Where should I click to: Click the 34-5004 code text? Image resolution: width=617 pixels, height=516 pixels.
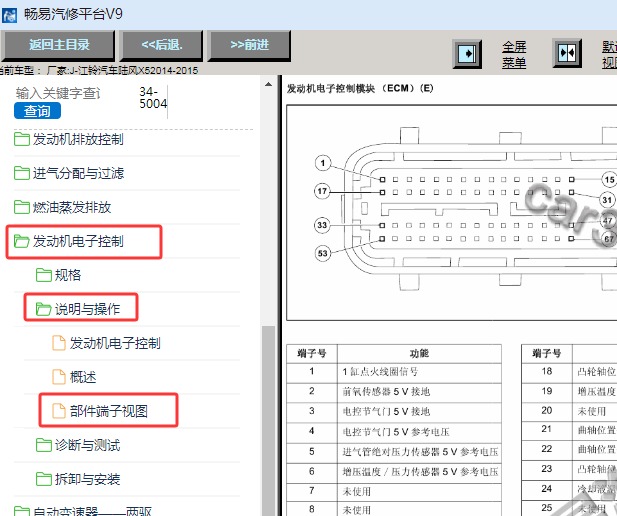(153, 98)
